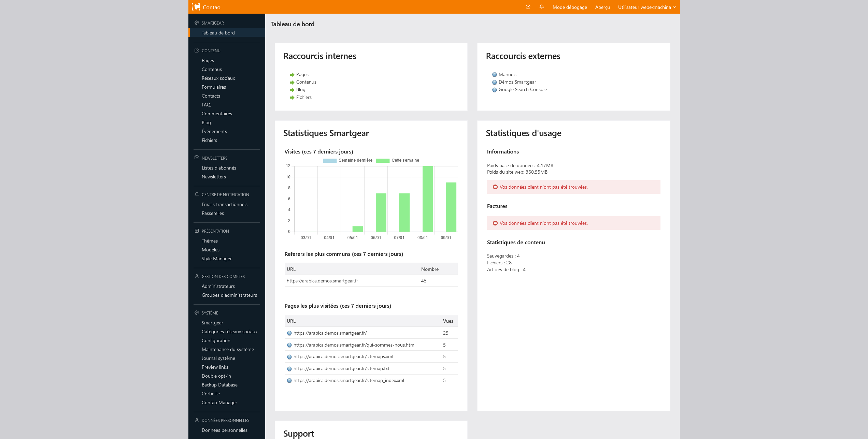Click red error icon in Informations alert

click(x=495, y=187)
